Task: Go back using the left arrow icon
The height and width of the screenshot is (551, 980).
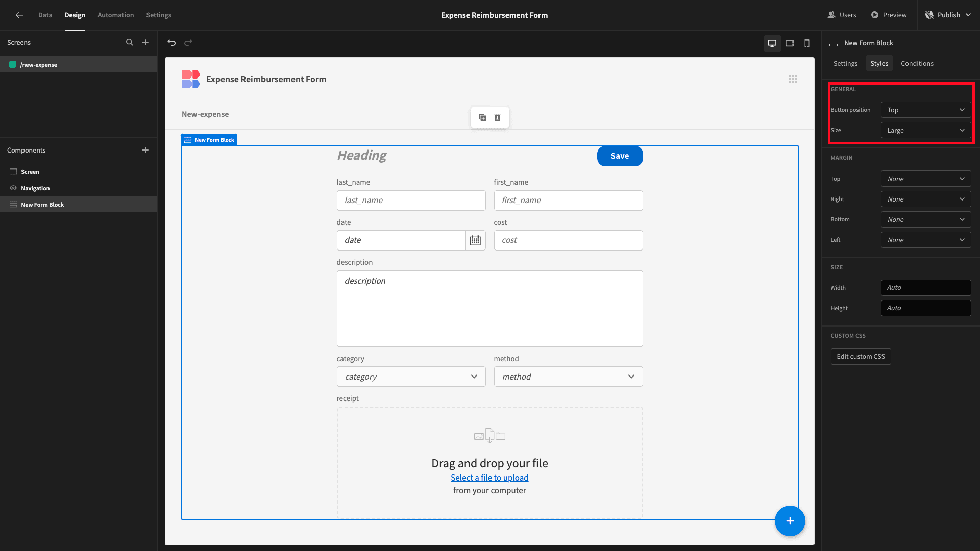Action: [19, 15]
